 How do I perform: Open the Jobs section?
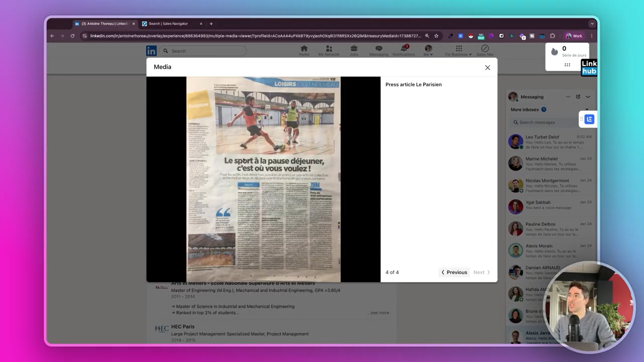[x=354, y=51]
